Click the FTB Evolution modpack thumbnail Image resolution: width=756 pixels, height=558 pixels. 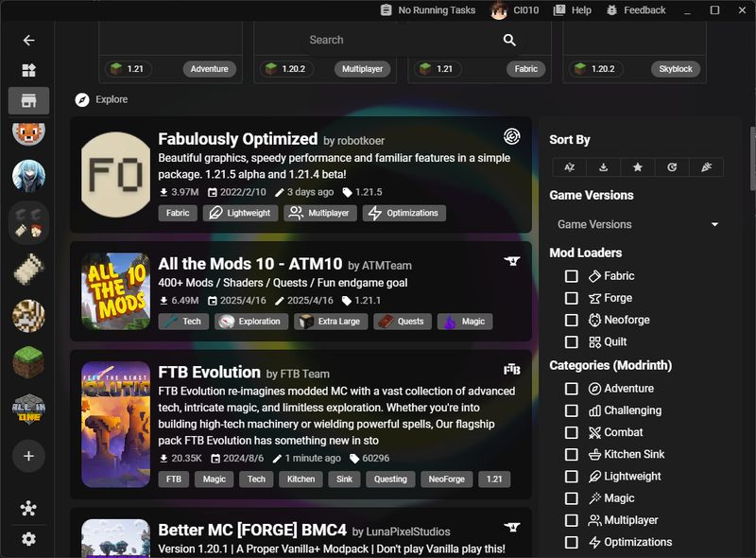pyautogui.click(x=115, y=425)
